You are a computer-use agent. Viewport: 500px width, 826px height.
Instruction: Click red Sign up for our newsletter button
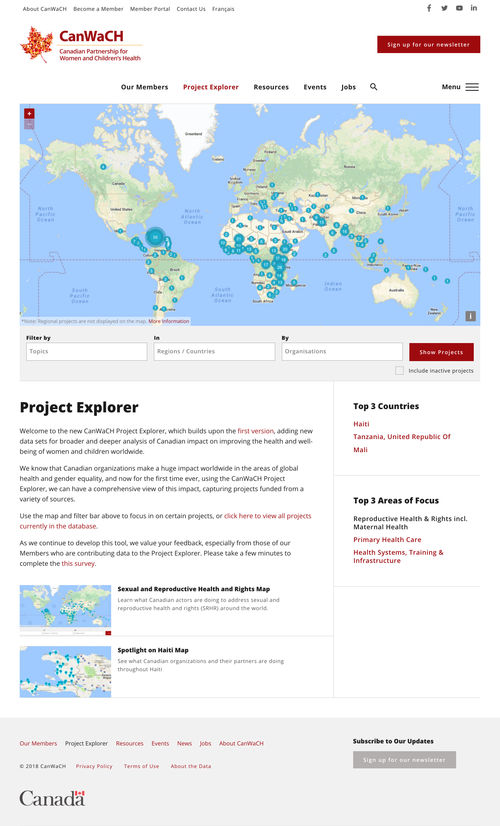pyautogui.click(x=428, y=44)
